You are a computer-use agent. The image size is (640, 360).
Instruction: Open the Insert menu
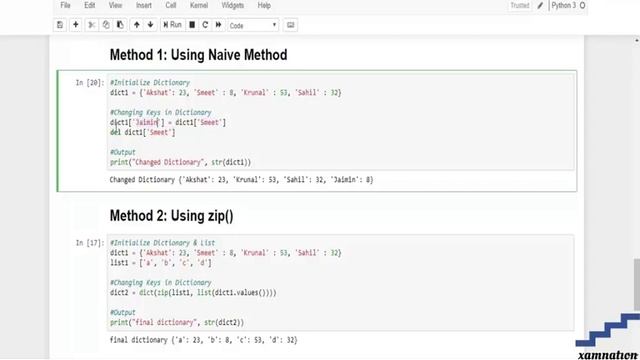tap(144, 5)
